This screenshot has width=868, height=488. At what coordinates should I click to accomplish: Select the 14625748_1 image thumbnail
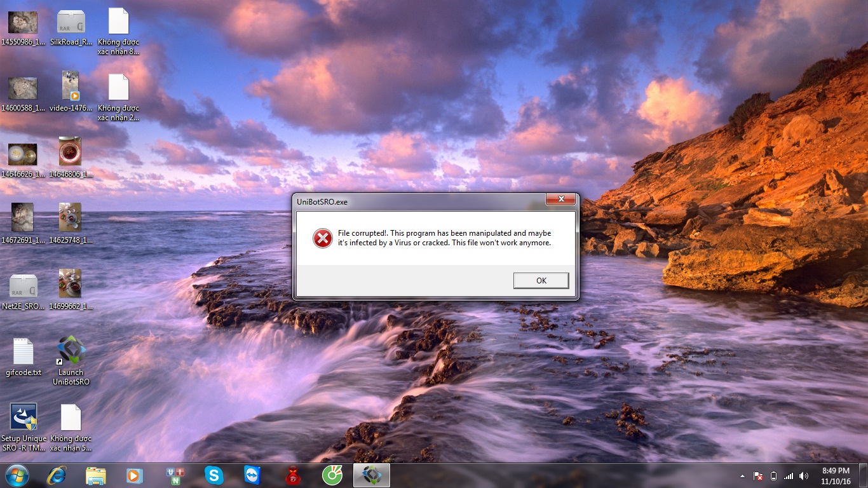(71, 224)
